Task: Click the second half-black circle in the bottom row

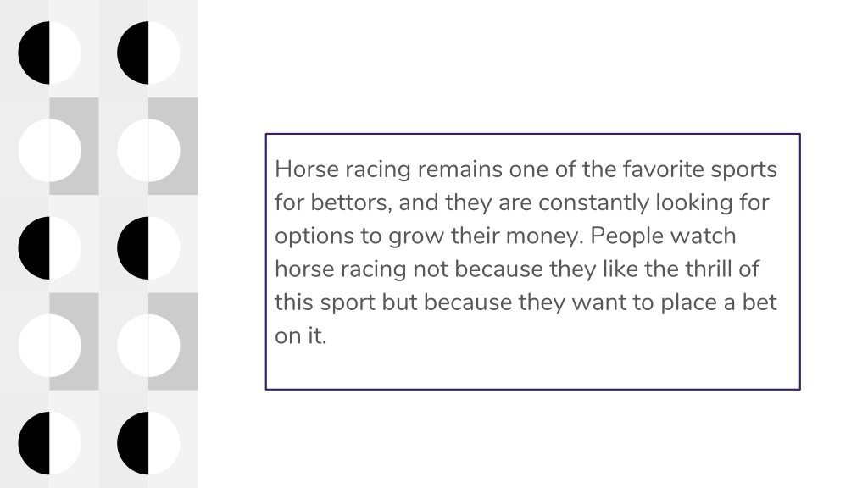Action: 148,443
